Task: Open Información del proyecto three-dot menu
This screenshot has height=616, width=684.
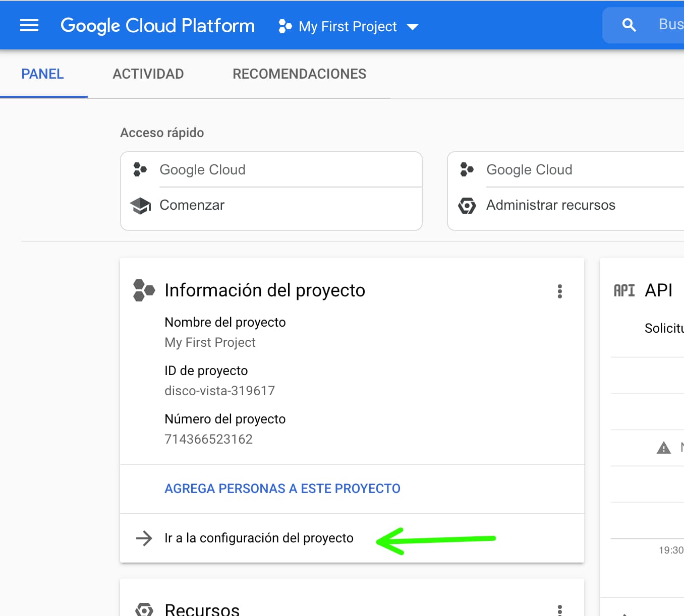Action: [x=560, y=291]
